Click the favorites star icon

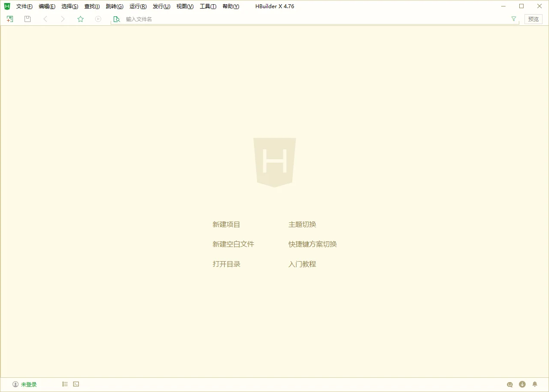click(x=81, y=19)
